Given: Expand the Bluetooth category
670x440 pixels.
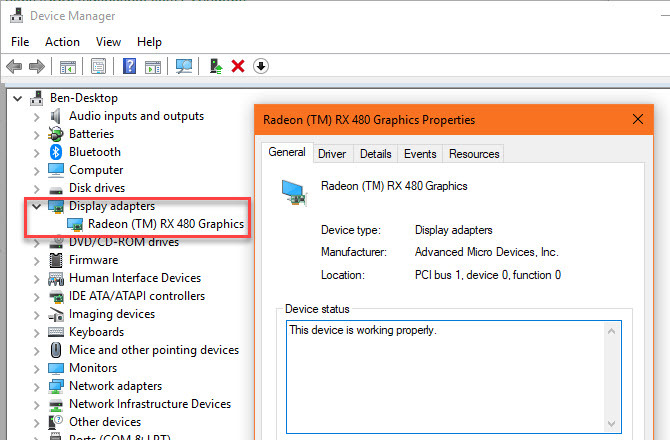Looking at the screenshot, I should [x=37, y=153].
